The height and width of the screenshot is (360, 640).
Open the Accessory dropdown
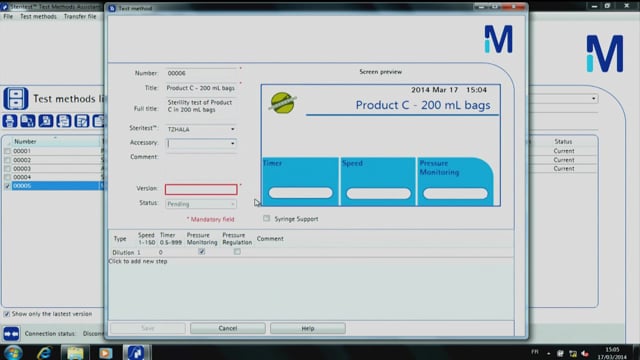pyautogui.click(x=232, y=143)
